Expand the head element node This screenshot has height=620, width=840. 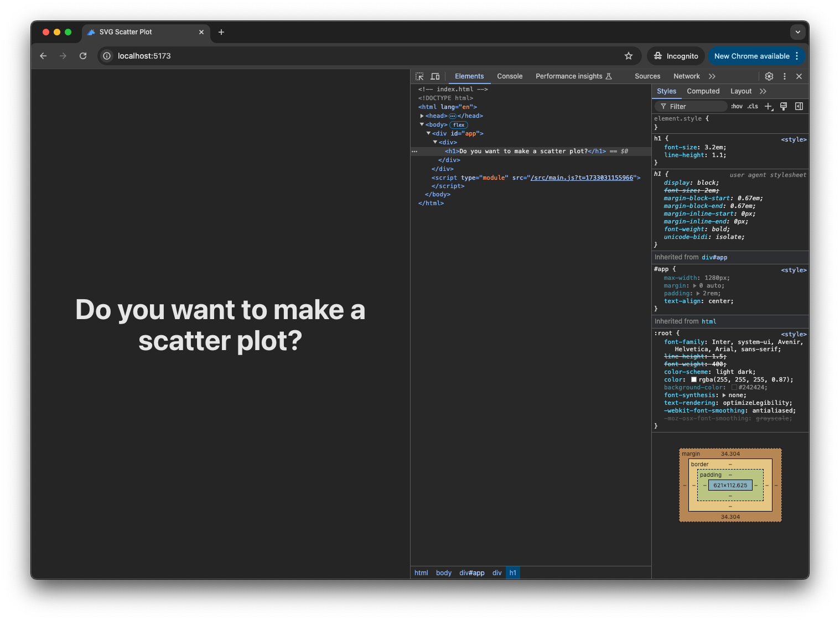422,116
